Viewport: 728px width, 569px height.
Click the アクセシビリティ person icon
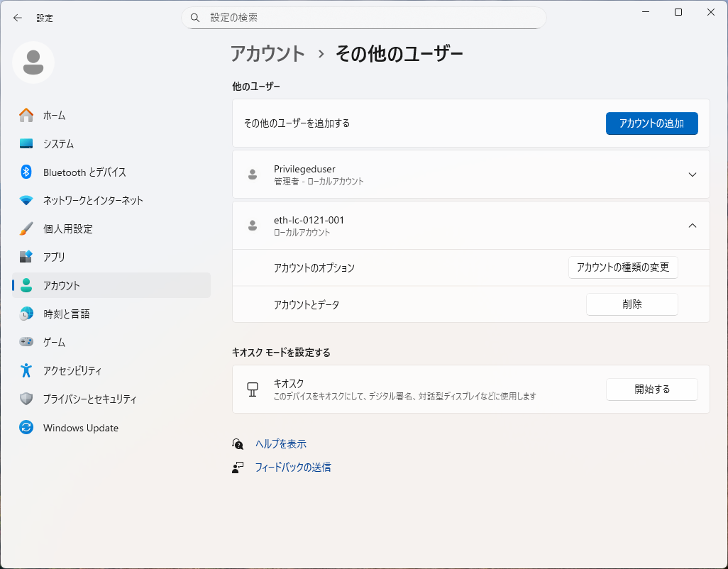tap(26, 370)
